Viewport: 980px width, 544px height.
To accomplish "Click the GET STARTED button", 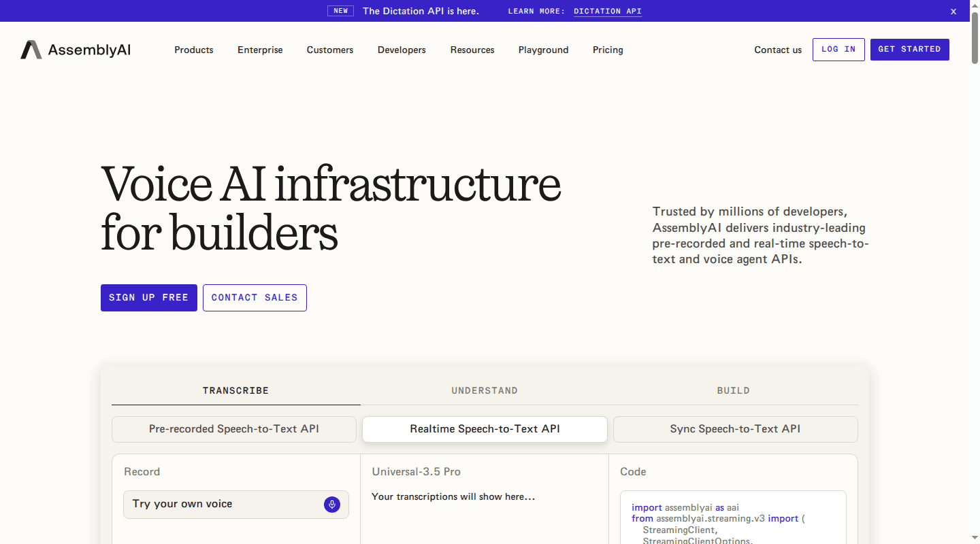I will (x=909, y=50).
